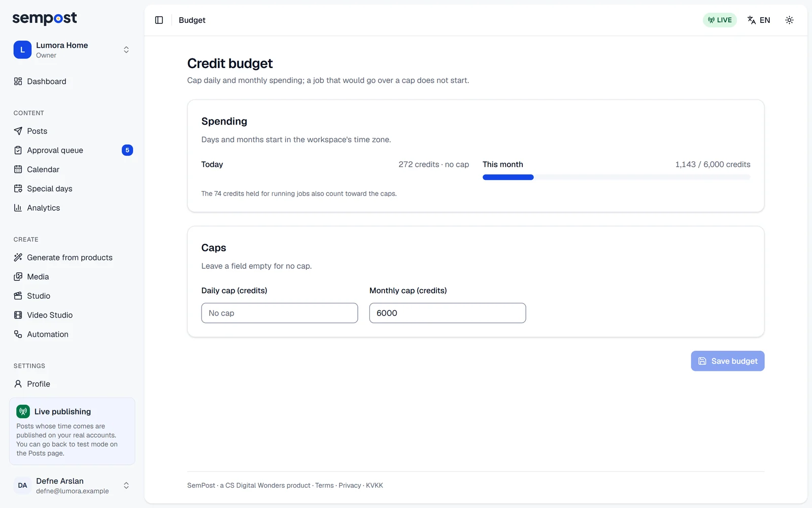The height and width of the screenshot is (508, 812).
Task: Go to Approval queue page
Action: click(x=72, y=150)
